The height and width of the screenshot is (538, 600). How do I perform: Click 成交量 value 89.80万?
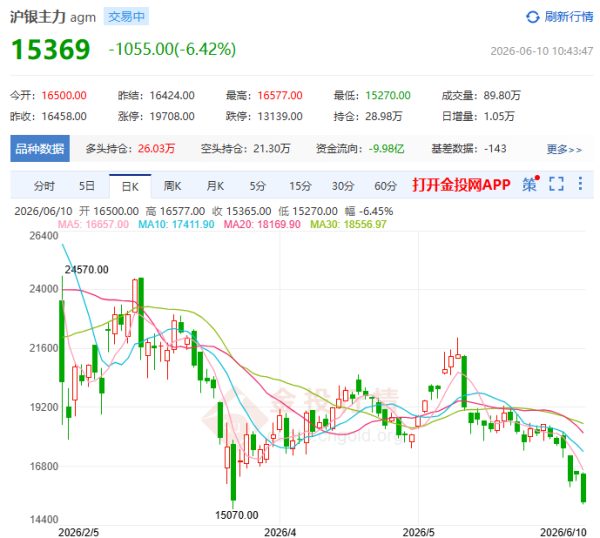502,95
